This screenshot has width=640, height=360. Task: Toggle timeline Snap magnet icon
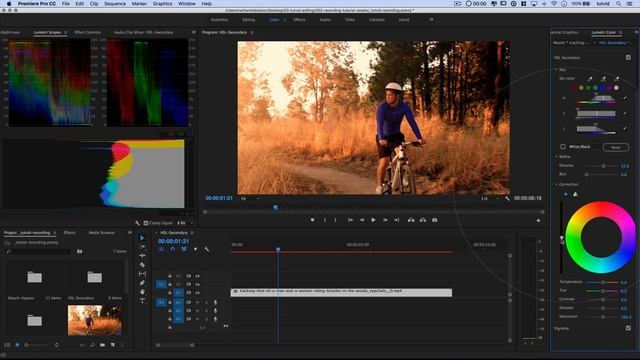[173, 249]
